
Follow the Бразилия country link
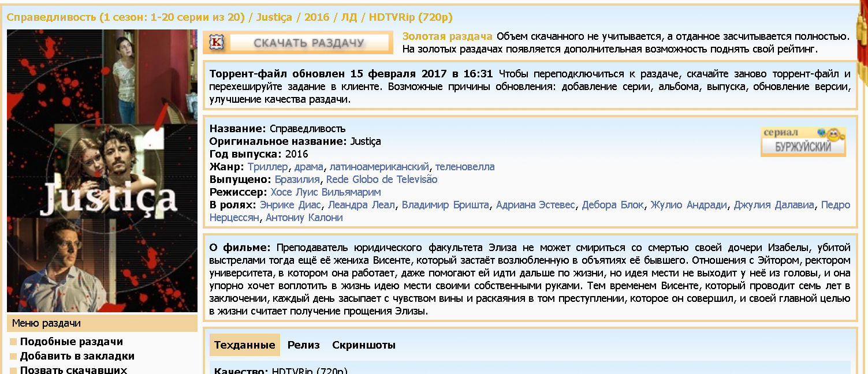tap(297, 179)
